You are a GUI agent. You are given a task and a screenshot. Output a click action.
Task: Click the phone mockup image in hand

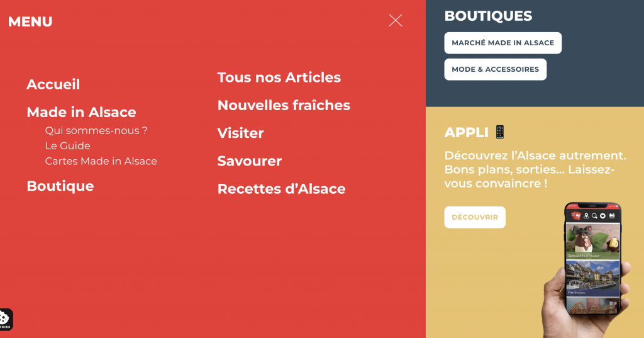(x=588, y=269)
